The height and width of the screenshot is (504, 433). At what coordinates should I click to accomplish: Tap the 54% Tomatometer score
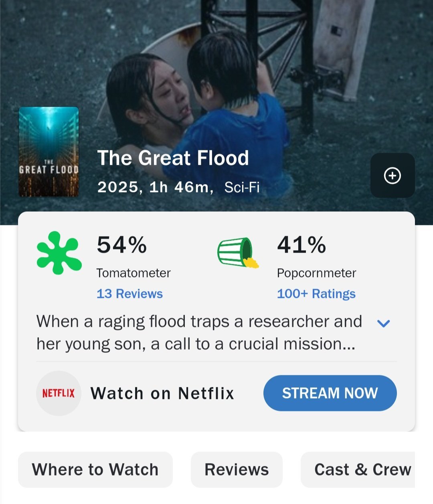(122, 245)
